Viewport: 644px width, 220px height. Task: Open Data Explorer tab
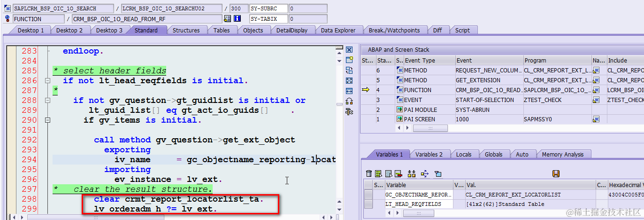(x=338, y=30)
